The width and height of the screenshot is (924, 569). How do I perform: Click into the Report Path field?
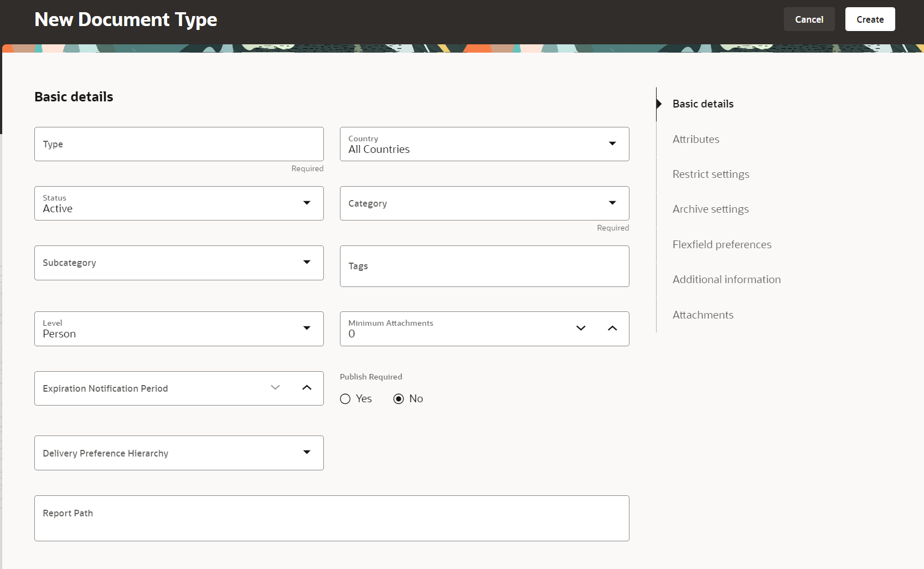(332, 518)
